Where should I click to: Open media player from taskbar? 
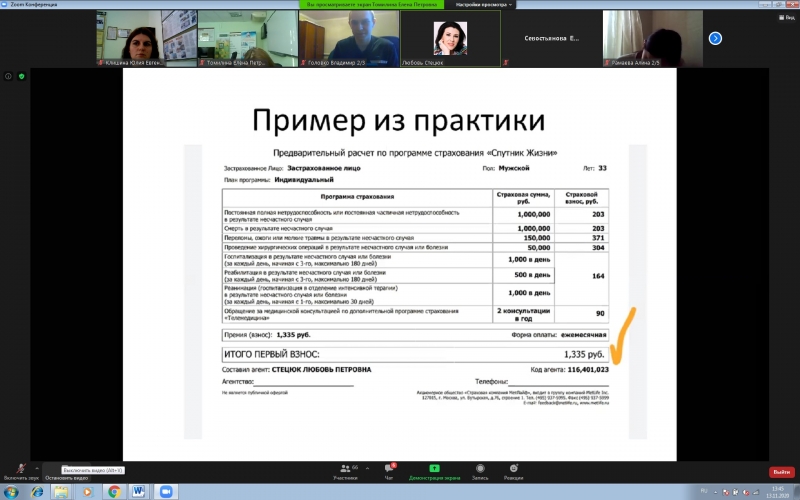point(87,492)
